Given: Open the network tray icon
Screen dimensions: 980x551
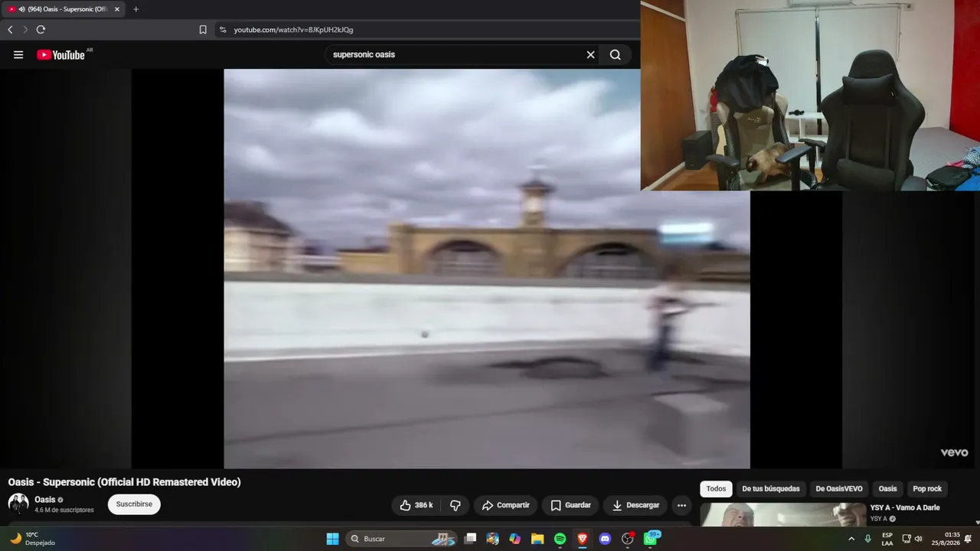Looking at the screenshot, I should 906,539.
